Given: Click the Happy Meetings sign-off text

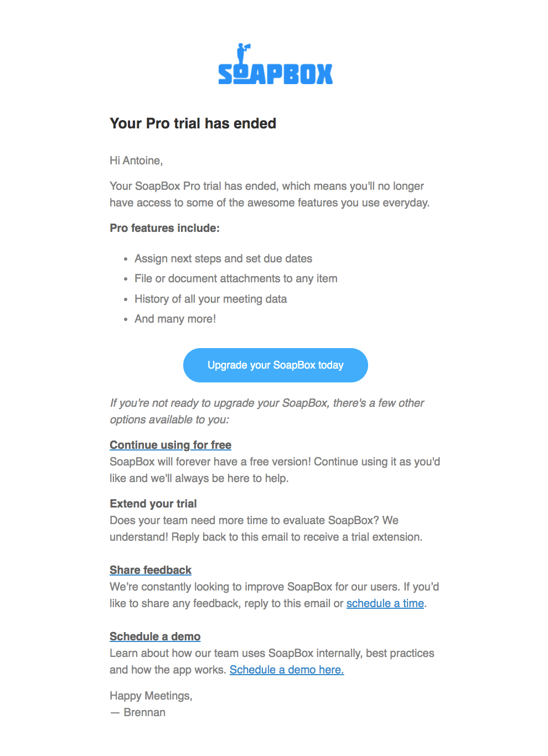Looking at the screenshot, I should [151, 696].
